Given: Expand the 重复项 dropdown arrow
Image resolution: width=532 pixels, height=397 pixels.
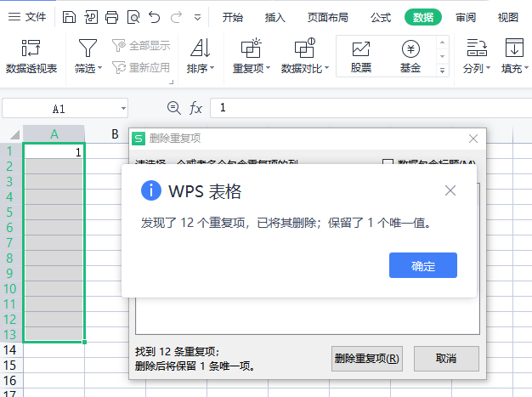Looking at the screenshot, I should (x=268, y=68).
